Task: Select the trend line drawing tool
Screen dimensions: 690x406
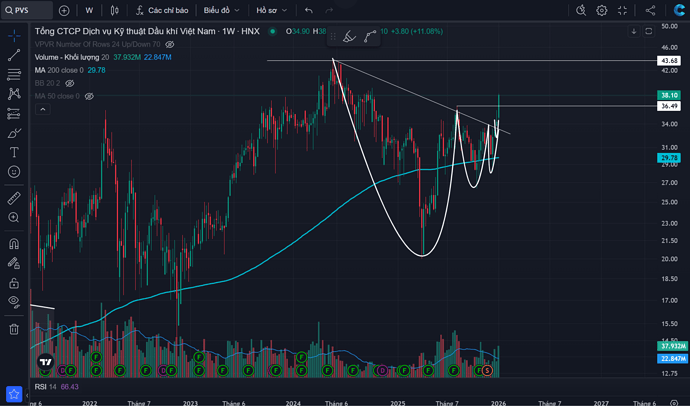Action: click(14, 55)
